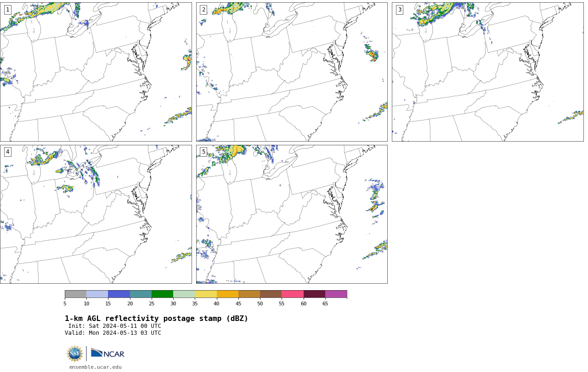Click the pink 55-60 dBZ swatch
This screenshot has height=372, width=588.
point(293,294)
